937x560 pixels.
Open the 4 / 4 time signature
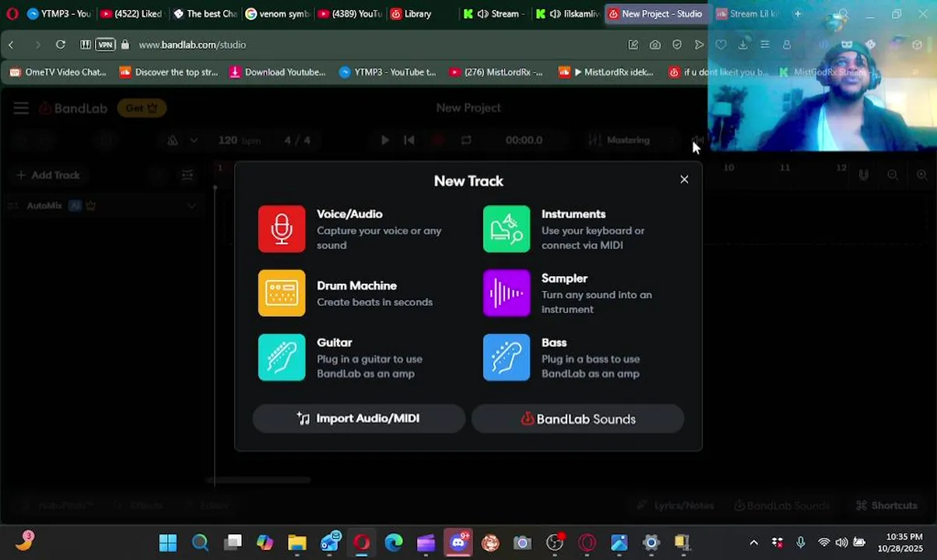point(297,140)
